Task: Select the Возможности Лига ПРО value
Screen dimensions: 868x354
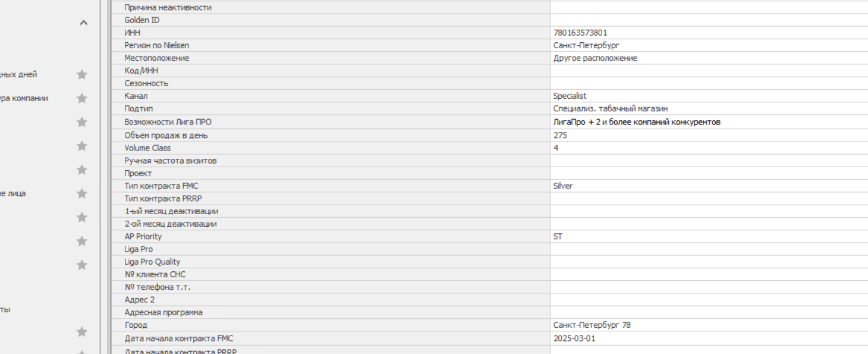Action: 709,122
